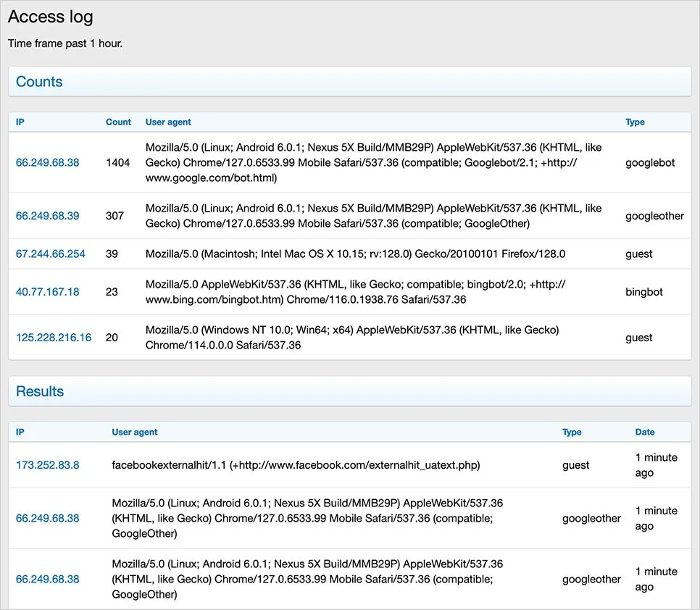Click the 66.249.68.39 IP address link

pos(47,216)
